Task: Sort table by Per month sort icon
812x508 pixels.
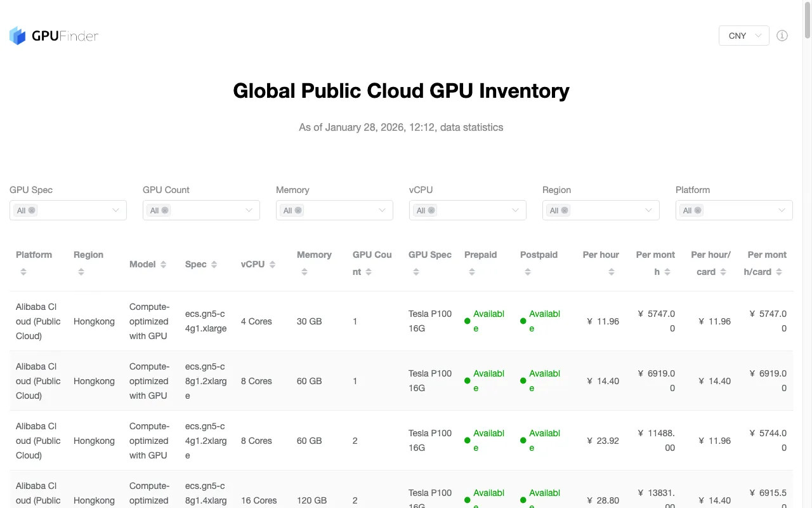Action: (667, 272)
